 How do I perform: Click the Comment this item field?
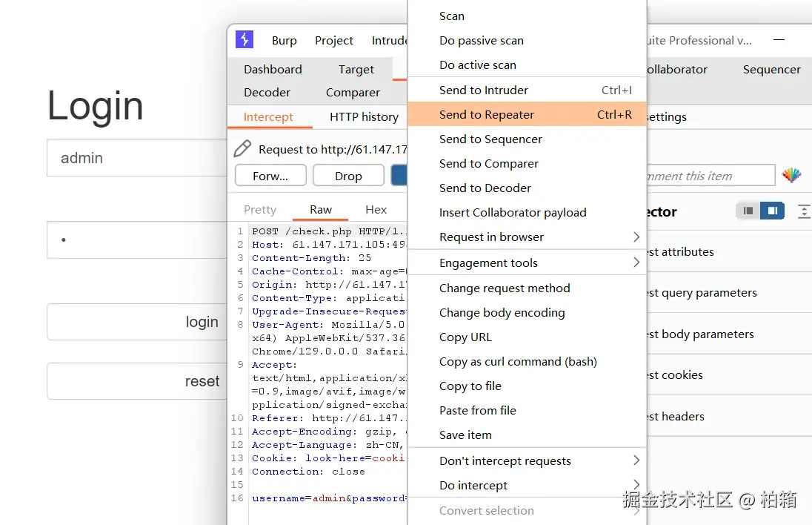[710, 176]
